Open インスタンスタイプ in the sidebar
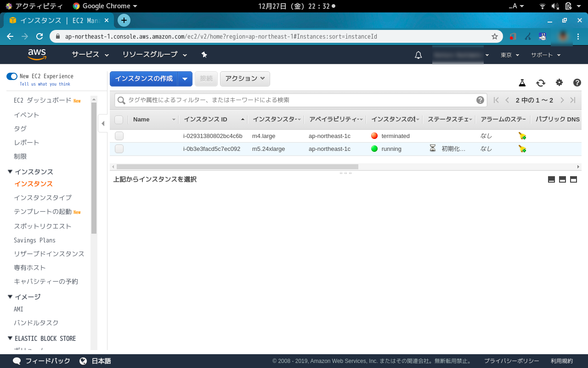Image resolution: width=588 pixels, height=368 pixels. [43, 198]
